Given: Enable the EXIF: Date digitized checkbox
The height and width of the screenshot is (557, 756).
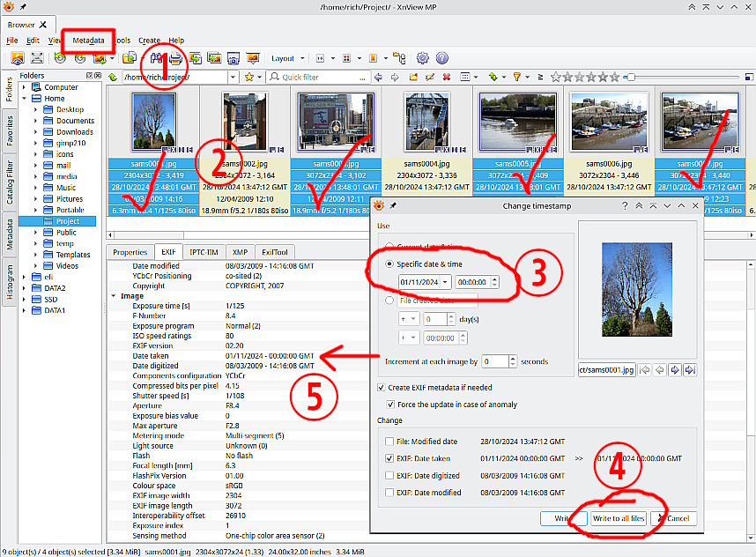Looking at the screenshot, I should (x=390, y=475).
